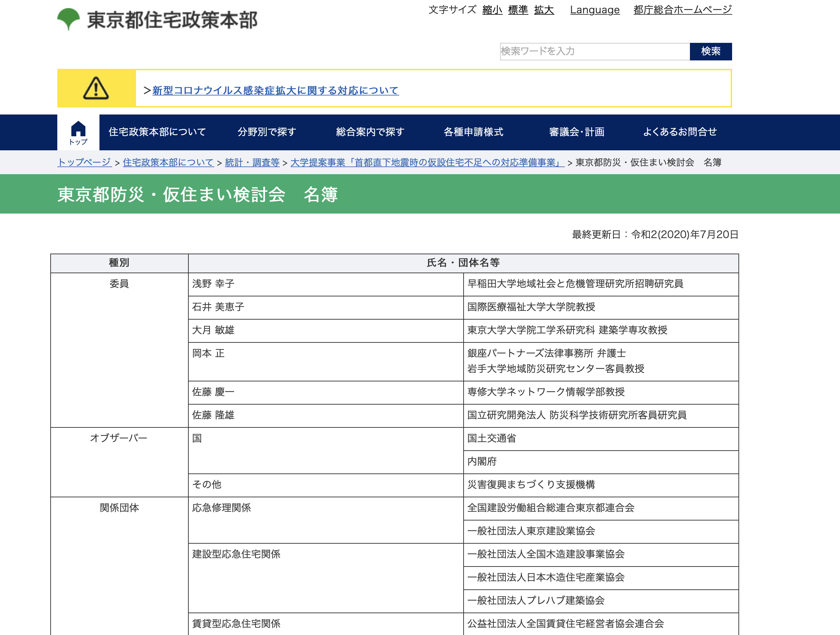Viewport: 840px width, 635px height.
Task: Click 東京大学大学院工学系研究科 建築学専攻教授 cell
Action: tap(601, 330)
